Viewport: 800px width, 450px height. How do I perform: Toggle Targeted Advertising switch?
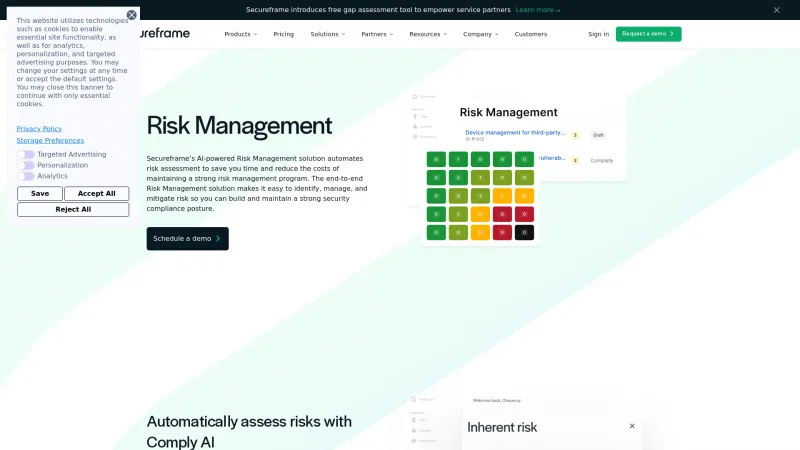click(26, 154)
